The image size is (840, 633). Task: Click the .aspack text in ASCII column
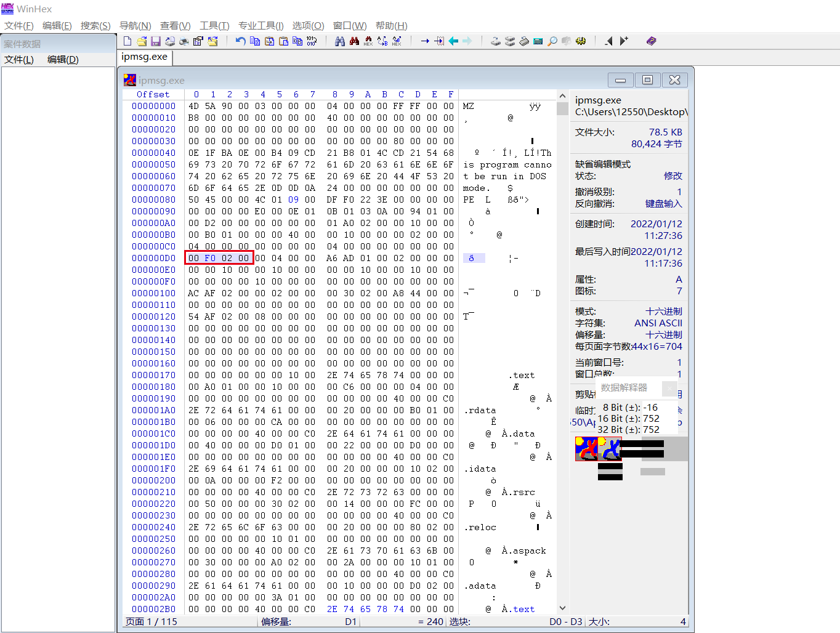(x=523, y=551)
